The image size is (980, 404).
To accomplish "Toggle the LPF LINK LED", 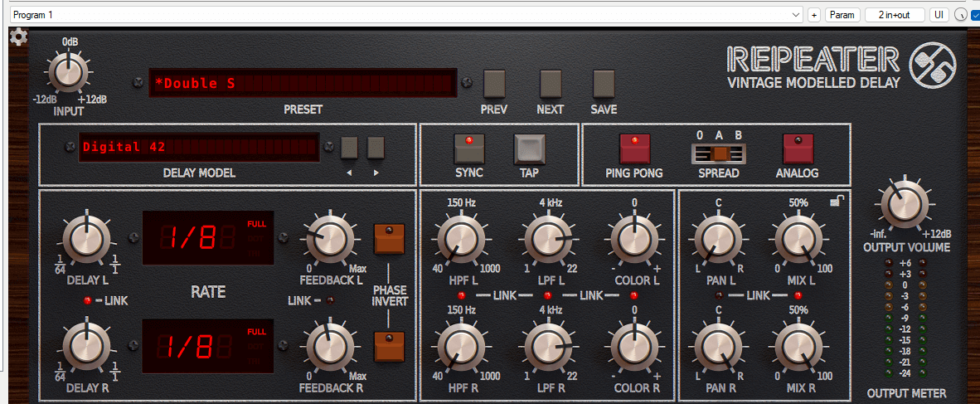I will [x=548, y=295].
